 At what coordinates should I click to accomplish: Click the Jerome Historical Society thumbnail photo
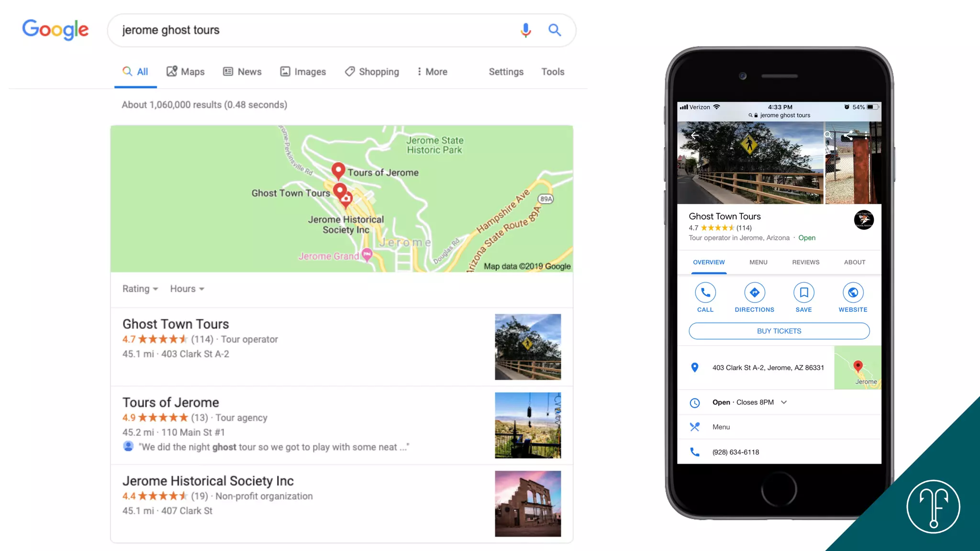(528, 504)
